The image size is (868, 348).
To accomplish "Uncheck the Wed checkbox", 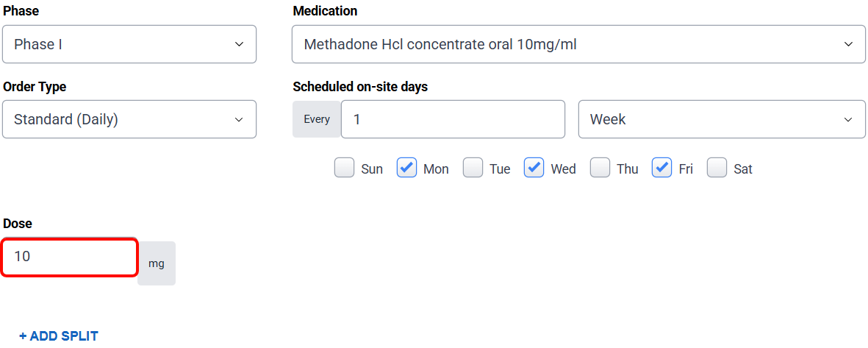I will pos(534,168).
